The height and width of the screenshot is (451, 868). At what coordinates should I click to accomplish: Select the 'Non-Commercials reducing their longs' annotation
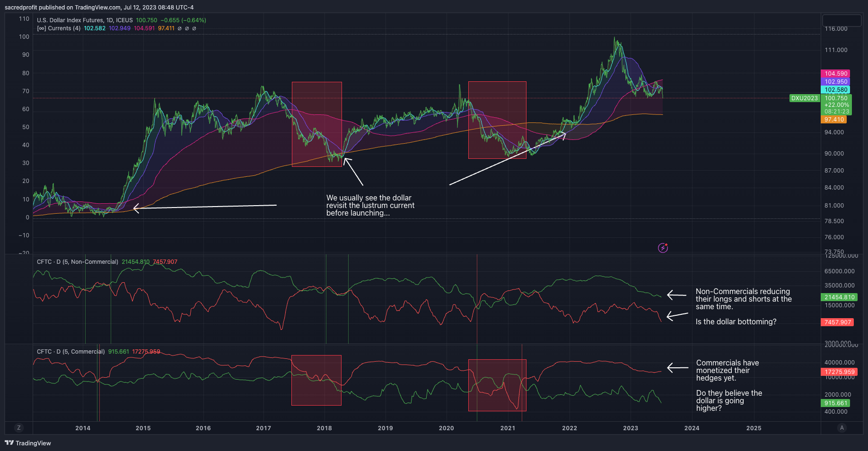(x=744, y=299)
